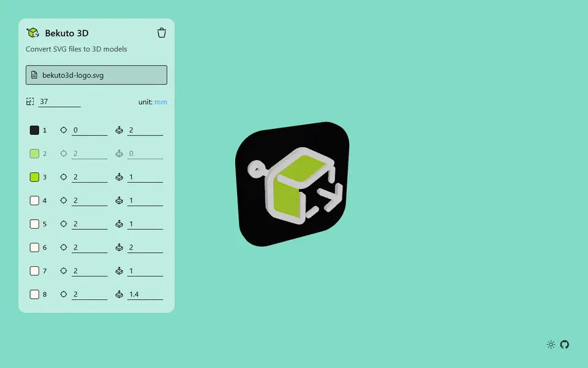This screenshot has height=368, width=588.
Task: Click the extrude depth icon in row 3
Action: (x=119, y=177)
